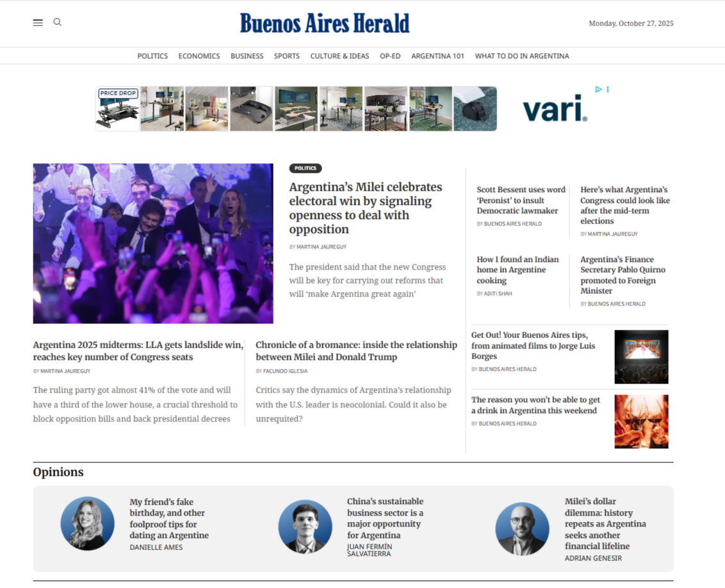Click Martina Jaureguy byline under Congress article
This screenshot has width=725, height=588.
(x=613, y=234)
